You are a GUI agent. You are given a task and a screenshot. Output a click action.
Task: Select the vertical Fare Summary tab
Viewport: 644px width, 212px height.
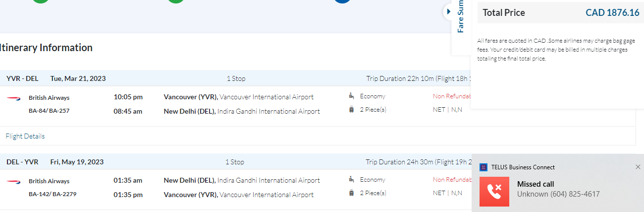click(x=461, y=17)
